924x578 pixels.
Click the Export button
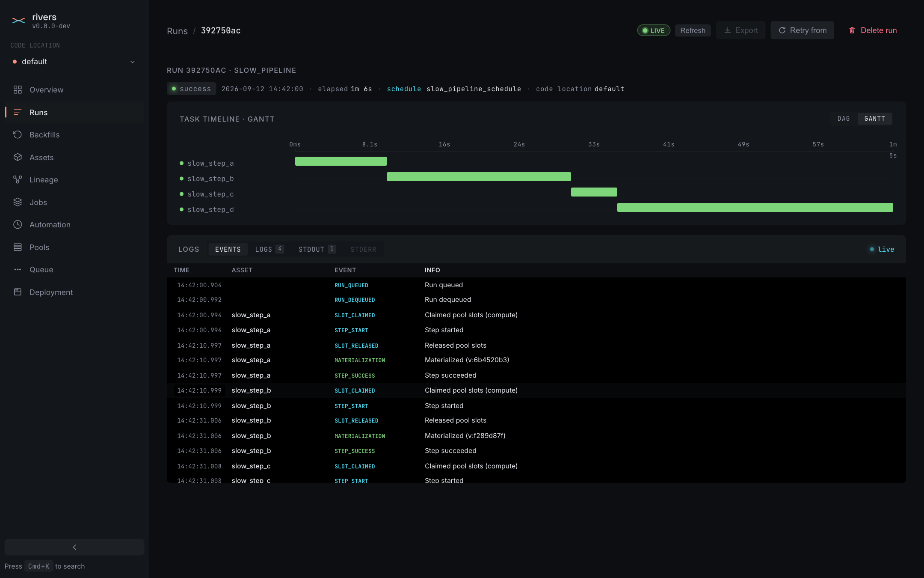[740, 30]
